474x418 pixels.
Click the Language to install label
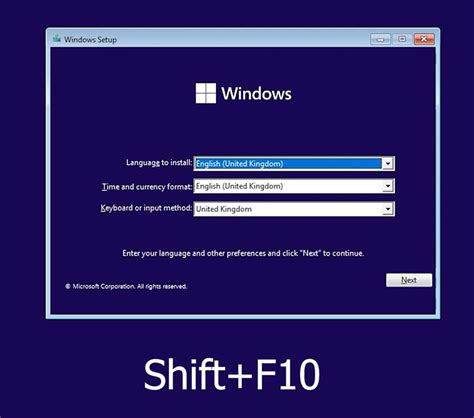[159, 163]
